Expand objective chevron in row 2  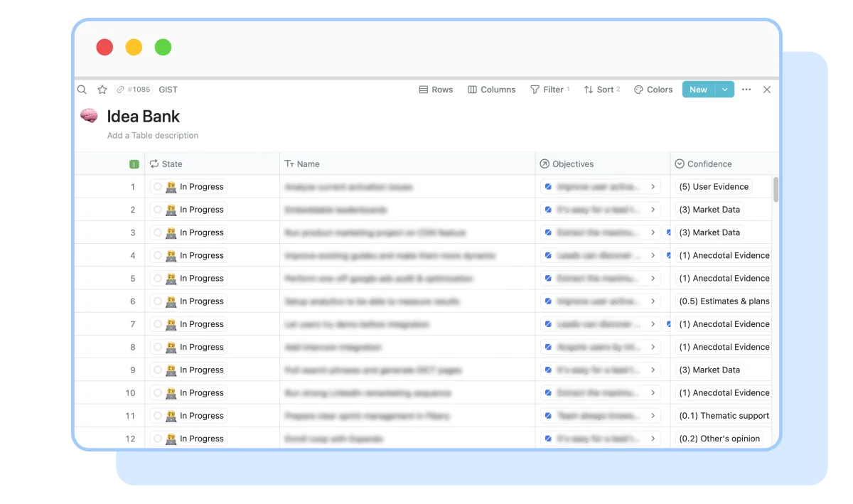coord(653,210)
